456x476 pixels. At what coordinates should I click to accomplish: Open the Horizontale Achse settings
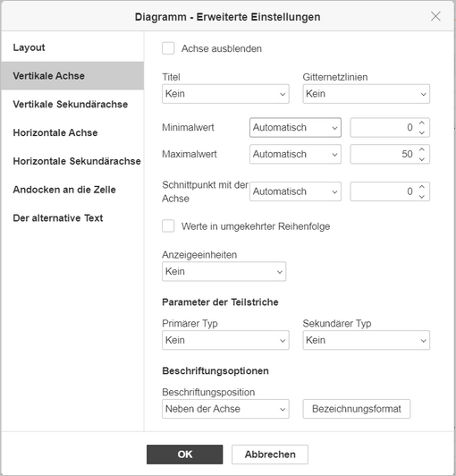72,132
